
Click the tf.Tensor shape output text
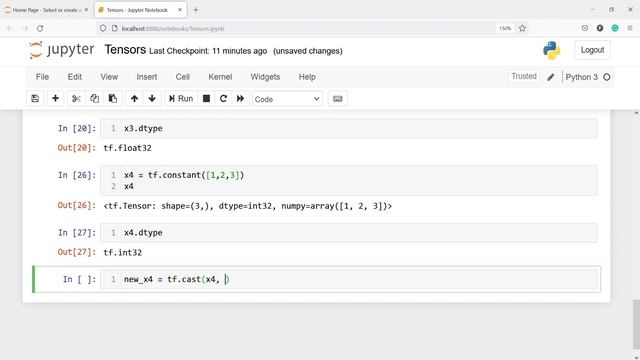pos(248,206)
